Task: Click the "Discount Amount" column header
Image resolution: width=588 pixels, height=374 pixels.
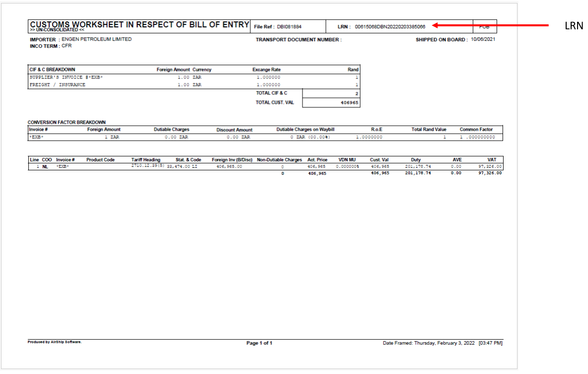Action: tap(234, 130)
